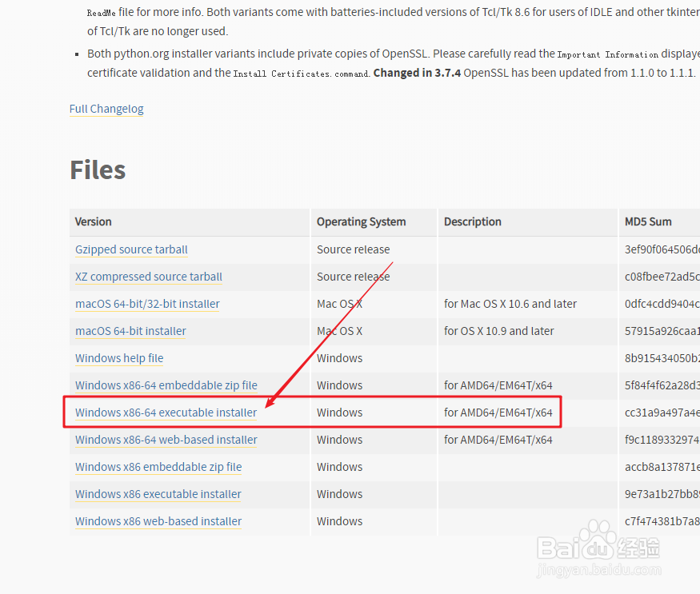Download Windows x86-64 embeddable zip file

[166, 385]
